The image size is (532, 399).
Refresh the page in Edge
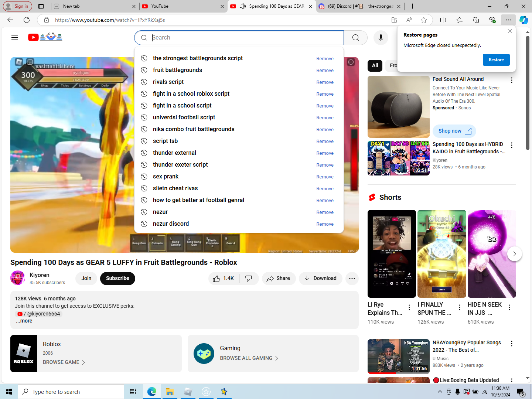[x=27, y=20]
